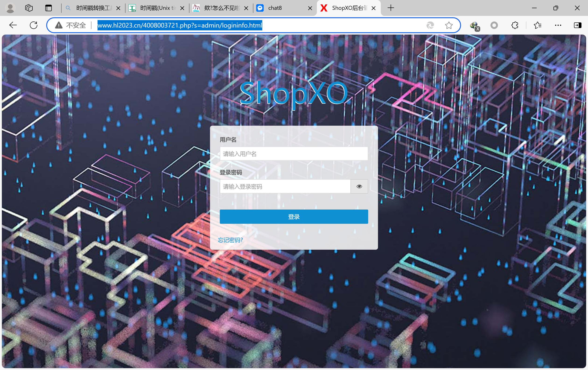Open the Settings and more menu
588x370 pixels.
(x=558, y=25)
